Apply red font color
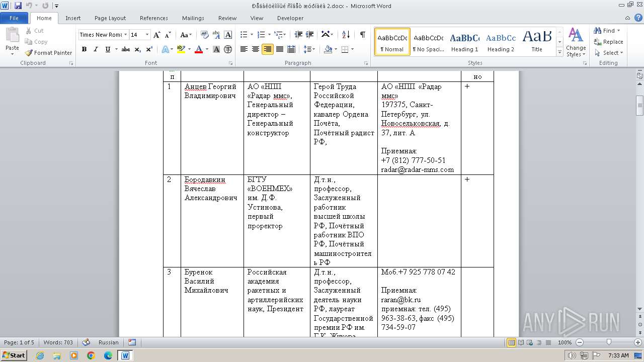The image size is (644, 362). (x=199, y=49)
